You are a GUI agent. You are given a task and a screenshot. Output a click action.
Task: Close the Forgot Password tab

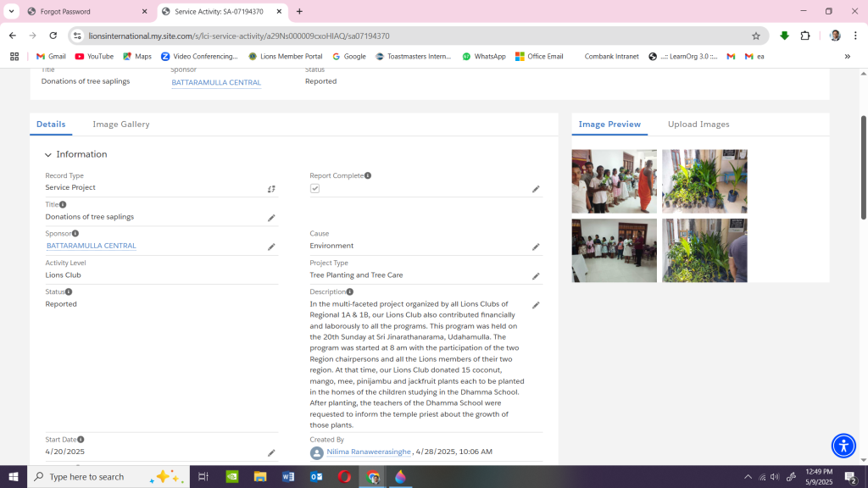(x=144, y=11)
